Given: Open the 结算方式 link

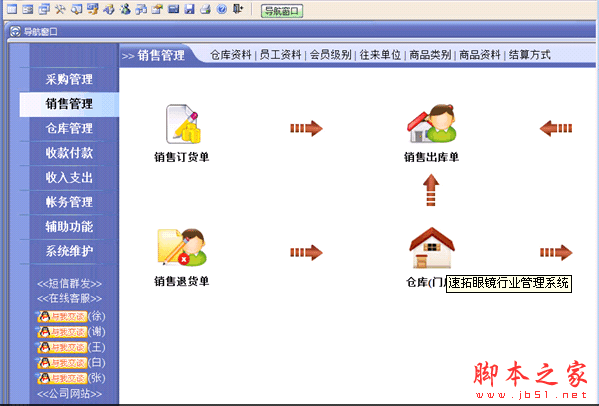Looking at the screenshot, I should coord(529,55).
